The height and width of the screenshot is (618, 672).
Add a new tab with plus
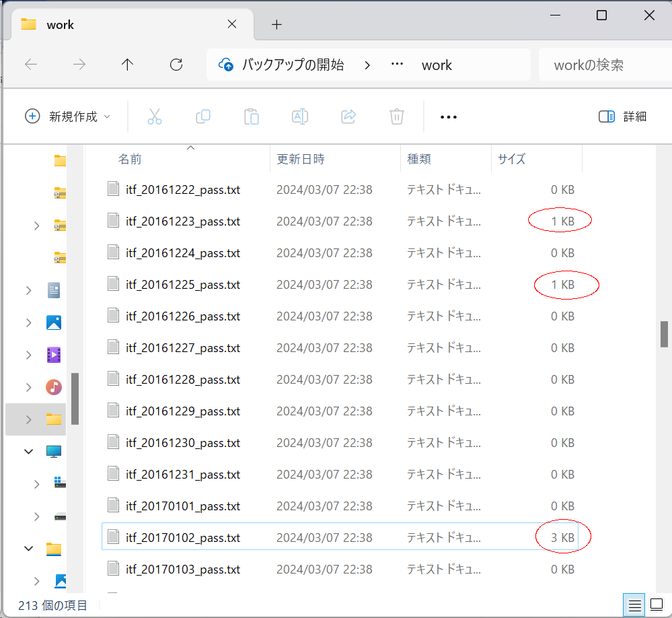tap(277, 24)
